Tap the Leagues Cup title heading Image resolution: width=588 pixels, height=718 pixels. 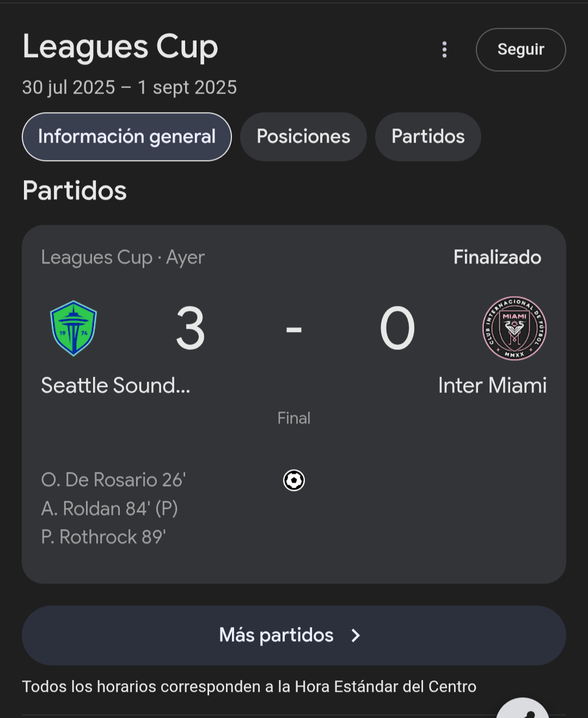[x=120, y=47]
